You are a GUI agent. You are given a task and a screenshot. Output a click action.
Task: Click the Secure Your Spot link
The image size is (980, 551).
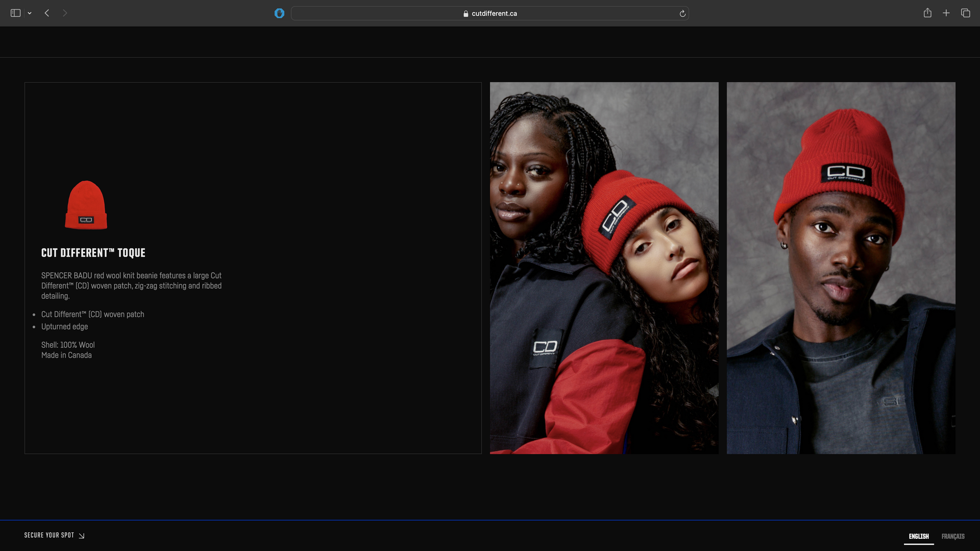[x=49, y=535]
